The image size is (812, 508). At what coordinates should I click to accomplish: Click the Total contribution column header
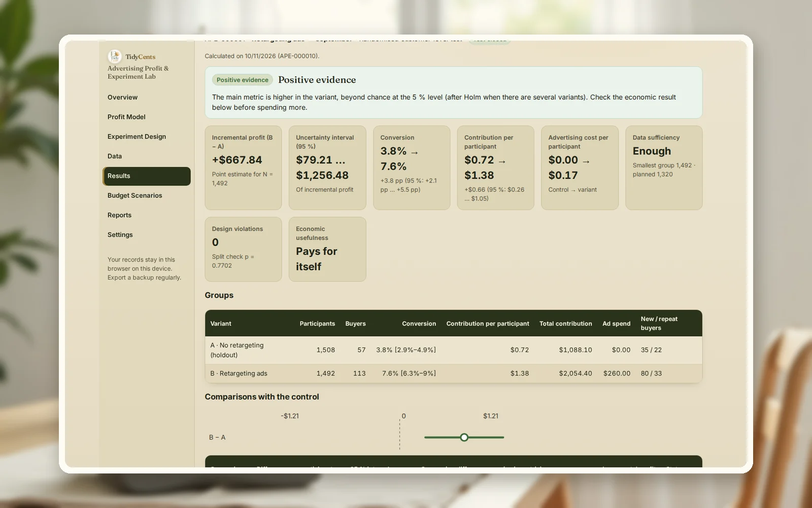(565, 324)
